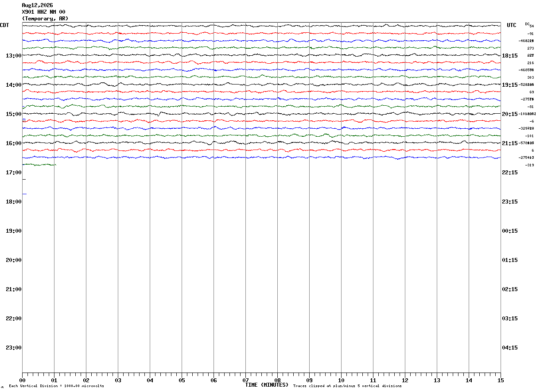Viewport: 536px width, 392px height.
Task: Select the 07 minute axis tick label
Action: [245, 380]
